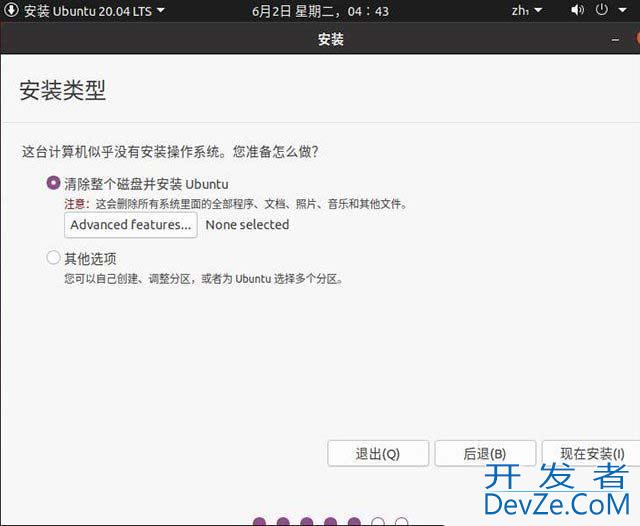
Task: Click the power icon in the top bar
Action: click(602, 9)
